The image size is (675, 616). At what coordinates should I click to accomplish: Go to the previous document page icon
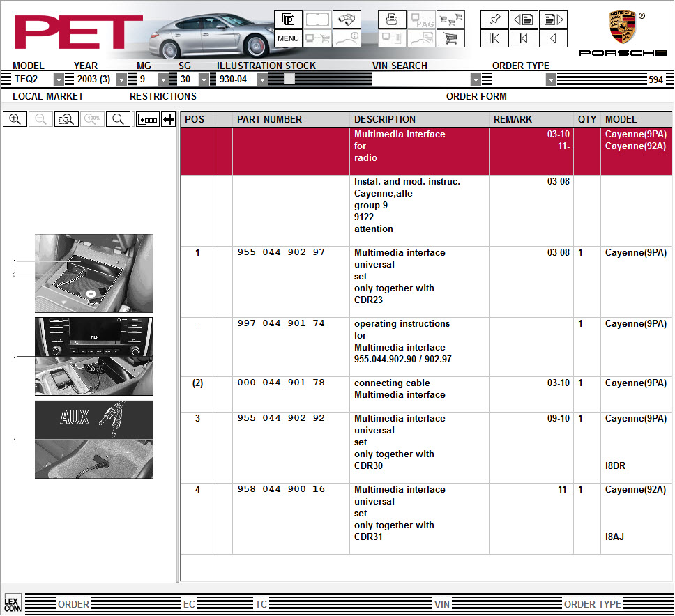tap(524, 20)
